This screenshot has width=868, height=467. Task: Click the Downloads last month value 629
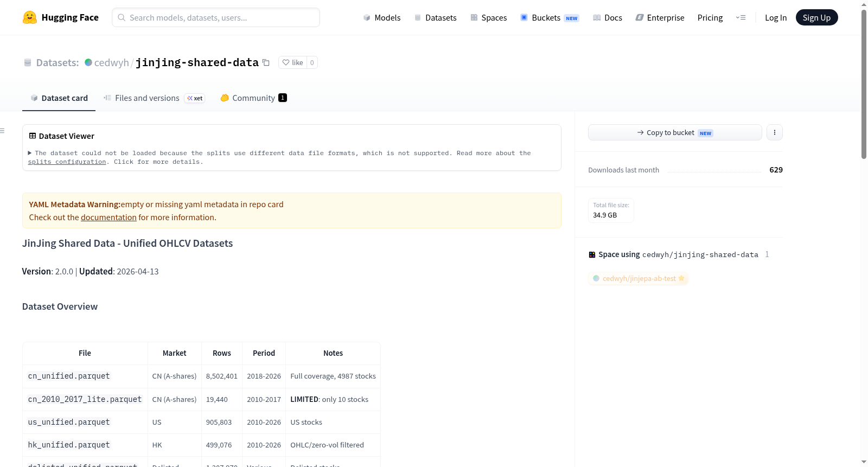pos(776,170)
